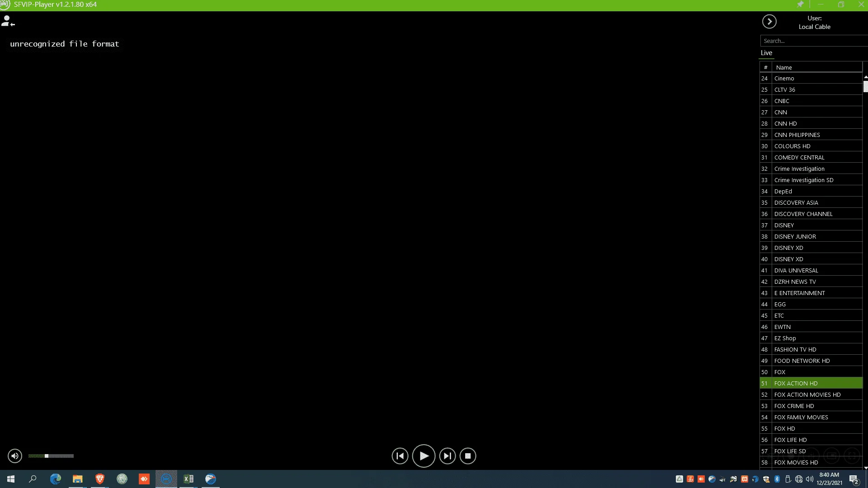Image resolution: width=868 pixels, height=488 pixels.
Task: Select channel DISCOVERY ASIA
Action: pyautogui.click(x=811, y=202)
